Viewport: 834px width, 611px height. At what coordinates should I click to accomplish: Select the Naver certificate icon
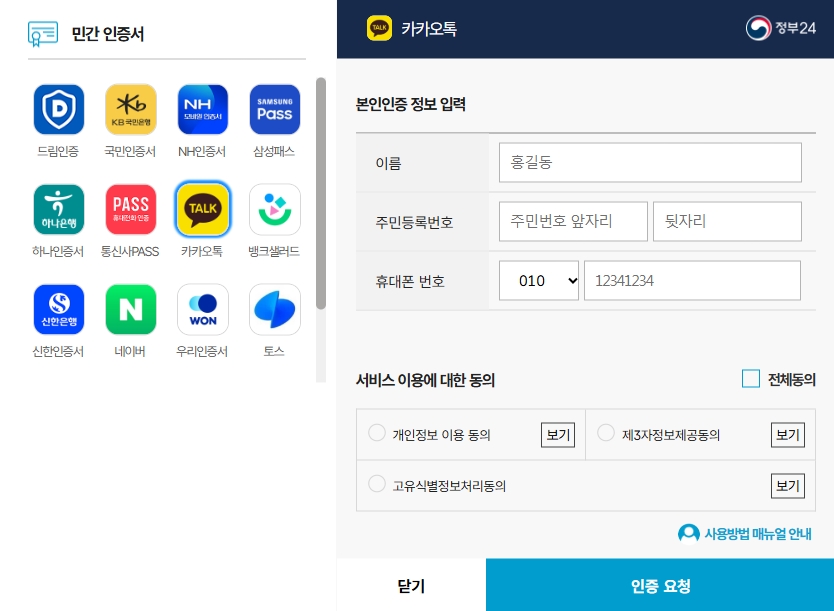[x=130, y=309]
